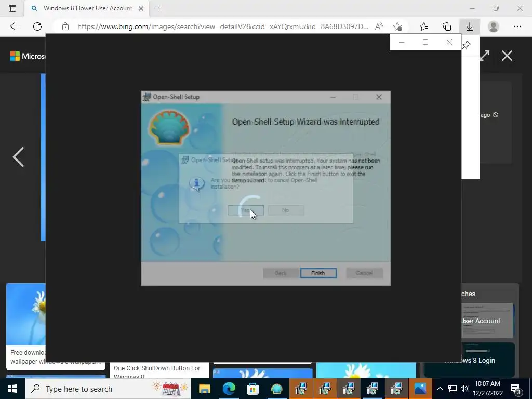Click the calendar search highlight icon

(x=170, y=389)
